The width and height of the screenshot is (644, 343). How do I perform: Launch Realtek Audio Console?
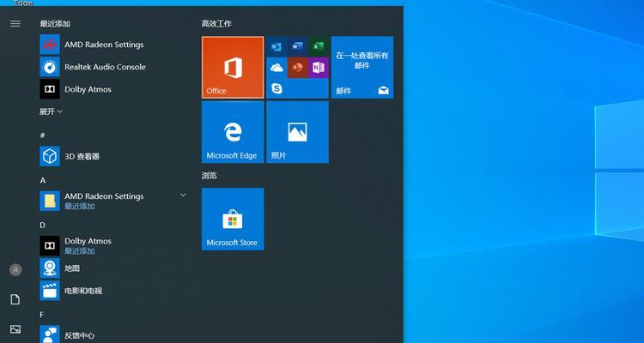(113, 67)
